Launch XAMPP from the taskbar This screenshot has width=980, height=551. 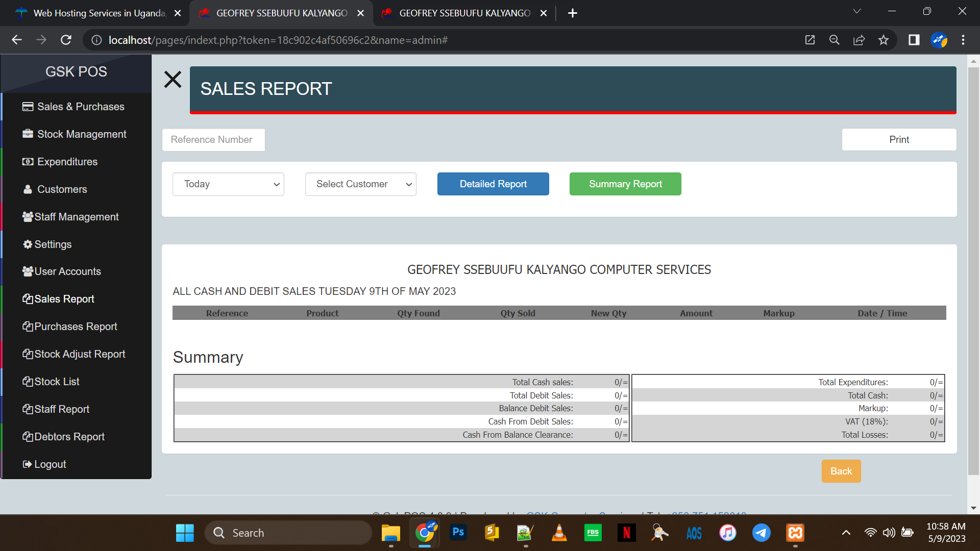(795, 533)
